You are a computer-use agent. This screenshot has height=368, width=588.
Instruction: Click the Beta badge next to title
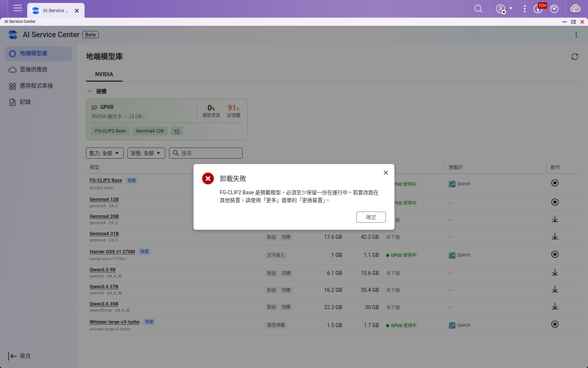coord(90,35)
